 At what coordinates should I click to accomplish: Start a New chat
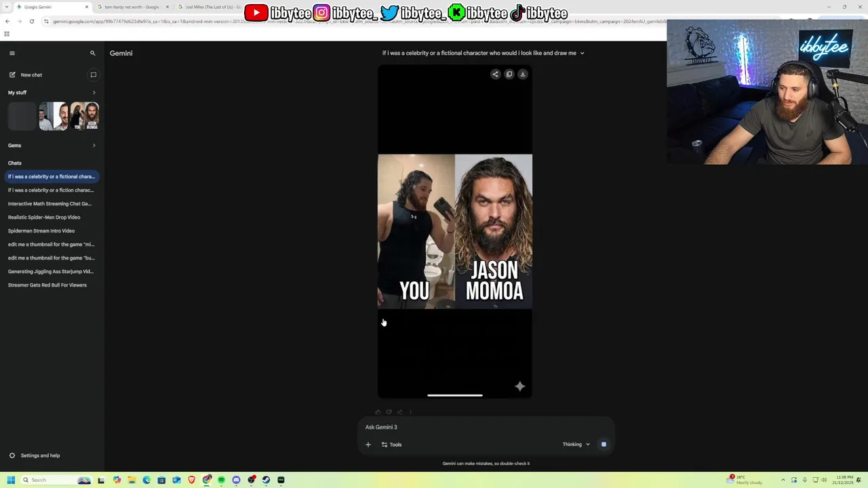pos(31,75)
